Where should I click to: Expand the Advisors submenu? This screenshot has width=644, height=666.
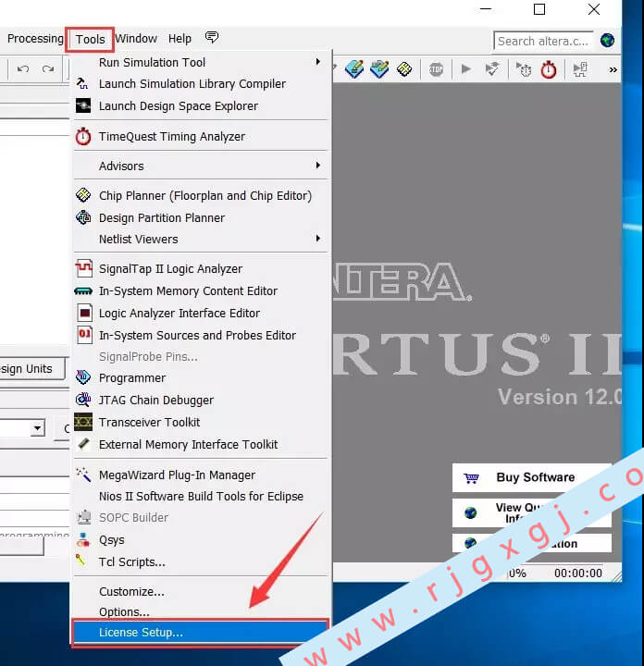click(x=201, y=166)
